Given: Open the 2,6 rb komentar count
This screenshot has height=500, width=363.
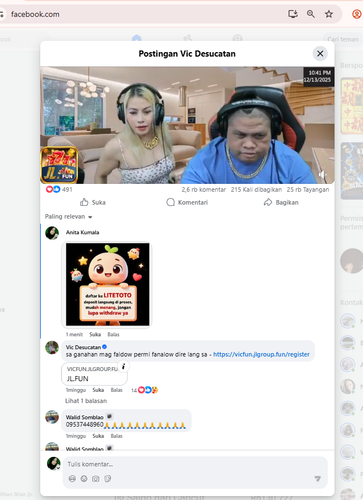Looking at the screenshot, I should (204, 189).
